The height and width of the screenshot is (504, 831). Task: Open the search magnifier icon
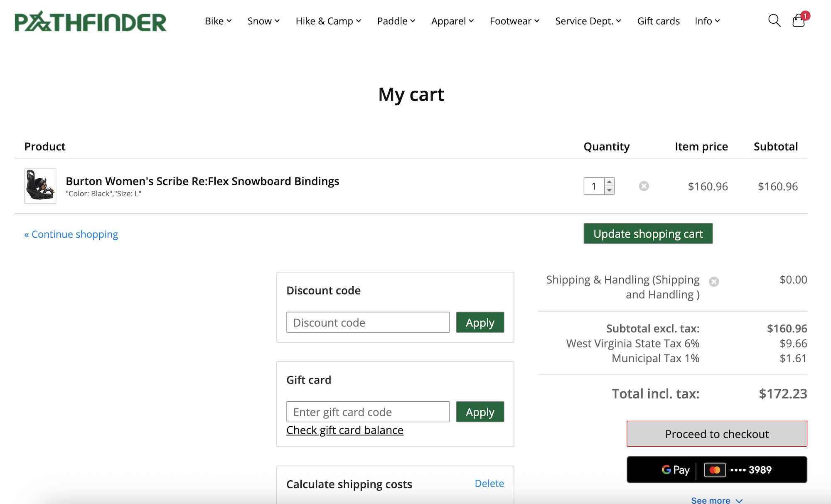click(x=774, y=20)
